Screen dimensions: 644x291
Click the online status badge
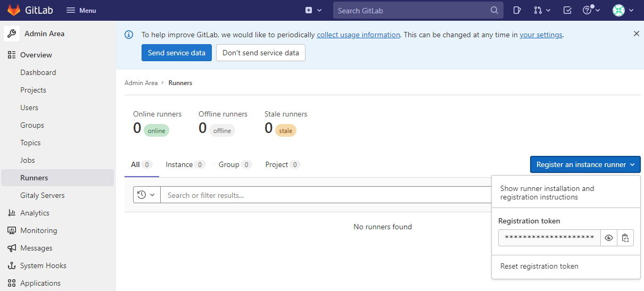(x=156, y=130)
